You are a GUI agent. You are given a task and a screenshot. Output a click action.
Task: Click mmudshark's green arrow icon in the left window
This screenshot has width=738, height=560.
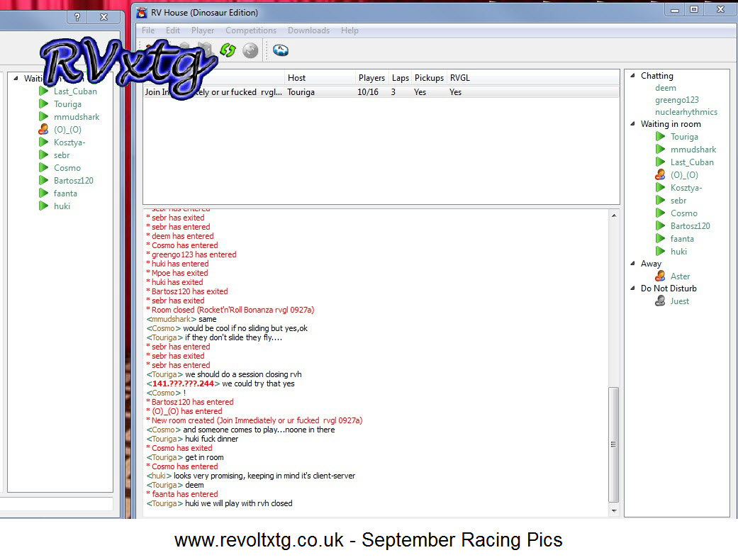(x=44, y=116)
